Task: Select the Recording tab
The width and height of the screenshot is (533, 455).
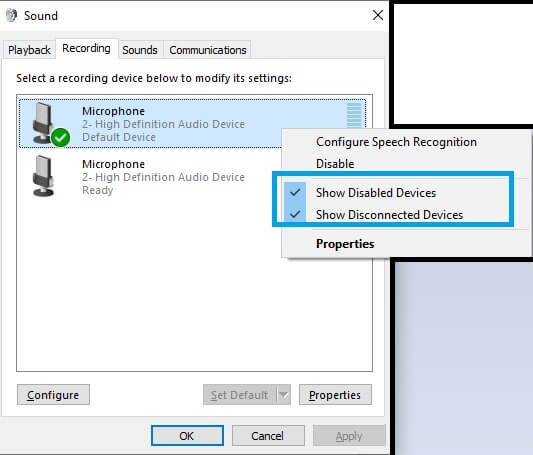Action: pos(86,49)
